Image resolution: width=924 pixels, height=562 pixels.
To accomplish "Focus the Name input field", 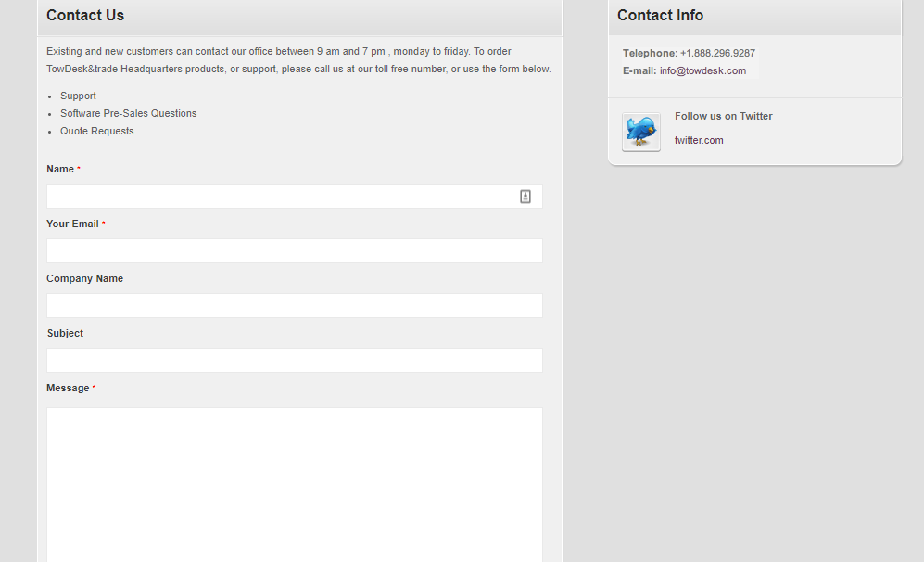I will click(295, 197).
